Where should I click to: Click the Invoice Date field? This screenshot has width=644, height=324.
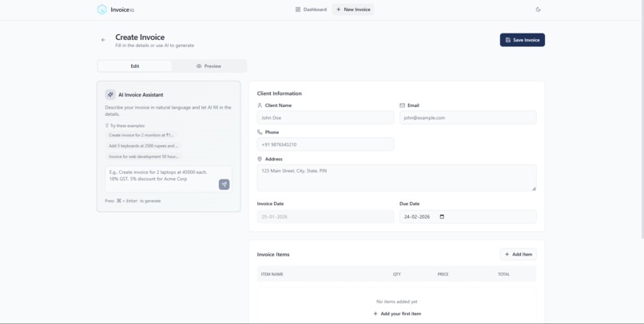click(x=325, y=216)
